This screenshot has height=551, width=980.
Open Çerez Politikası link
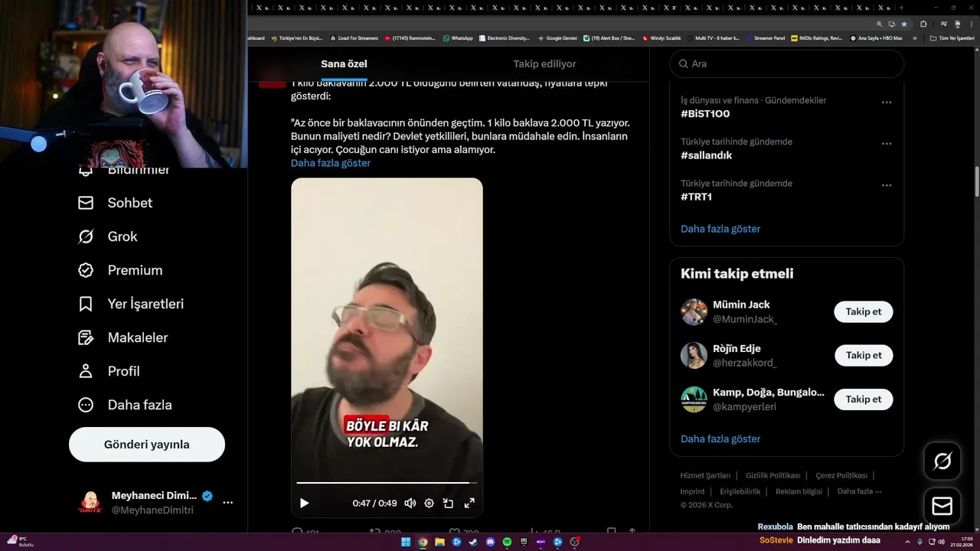[x=841, y=475]
